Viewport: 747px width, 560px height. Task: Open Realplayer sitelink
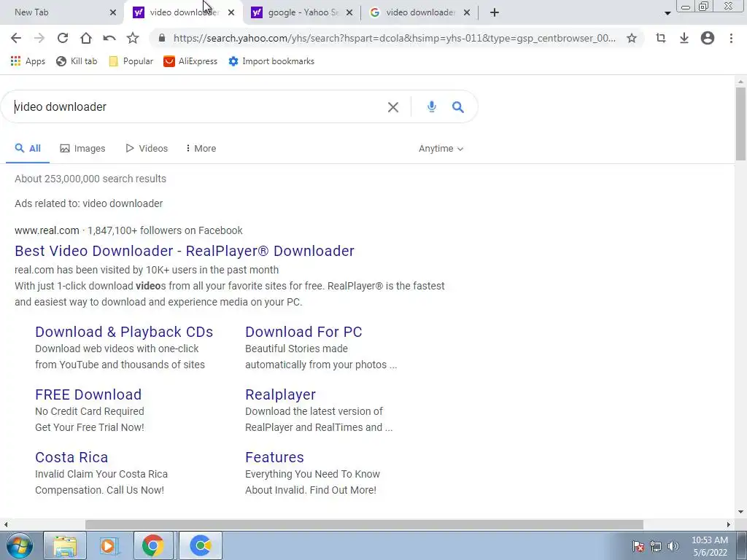click(x=280, y=394)
